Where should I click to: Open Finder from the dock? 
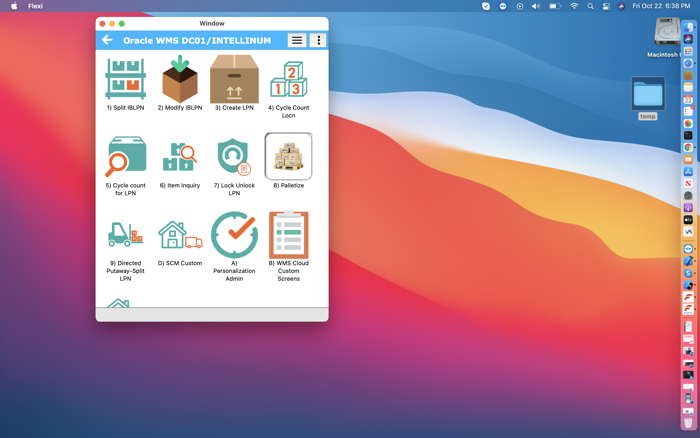click(x=688, y=27)
